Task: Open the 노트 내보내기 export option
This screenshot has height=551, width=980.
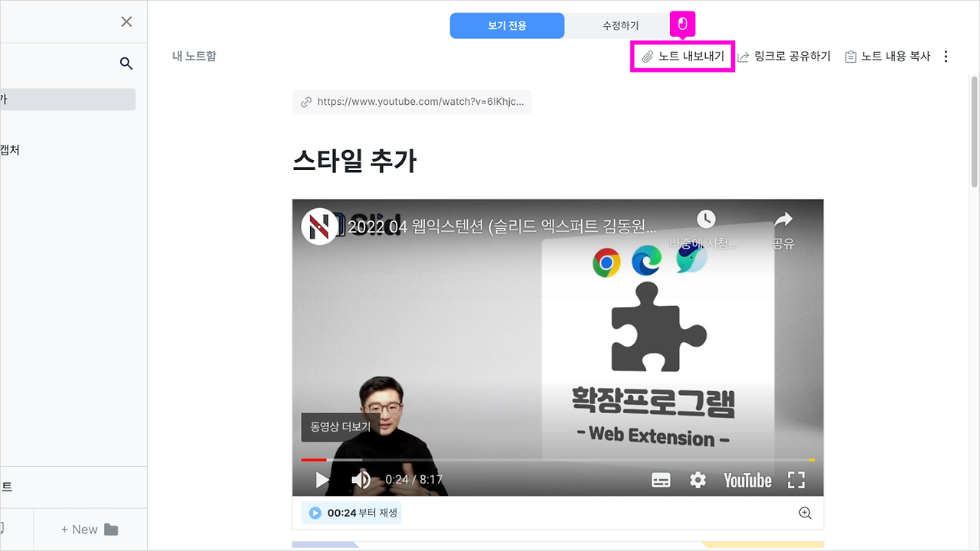Action: click(682, 56)
